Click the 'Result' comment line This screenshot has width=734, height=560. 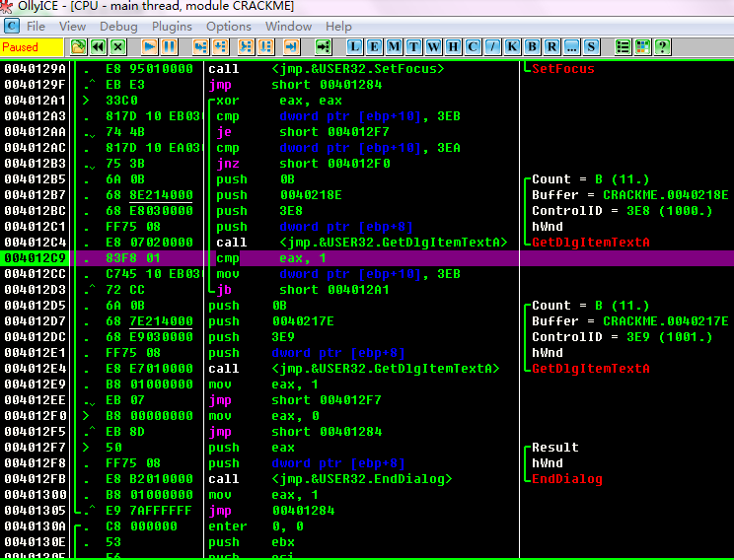point(555,448)
